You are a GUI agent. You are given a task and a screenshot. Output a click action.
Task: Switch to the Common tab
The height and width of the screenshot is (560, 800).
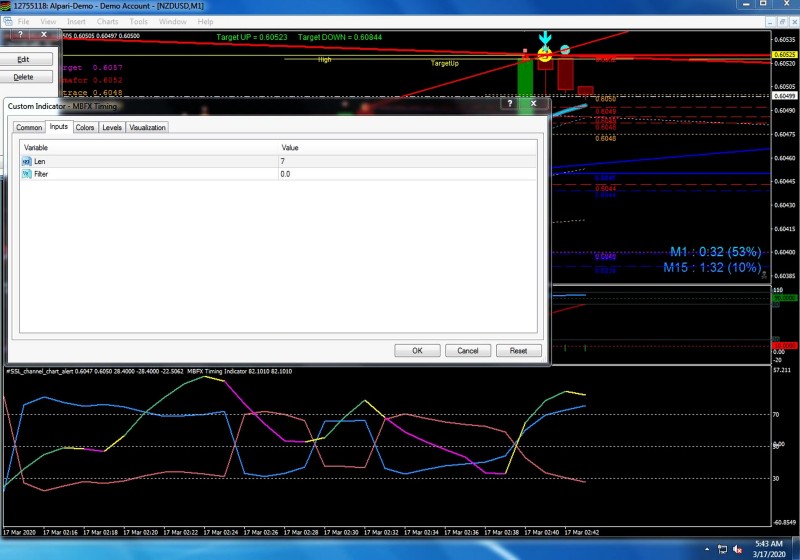coord(29,128)
